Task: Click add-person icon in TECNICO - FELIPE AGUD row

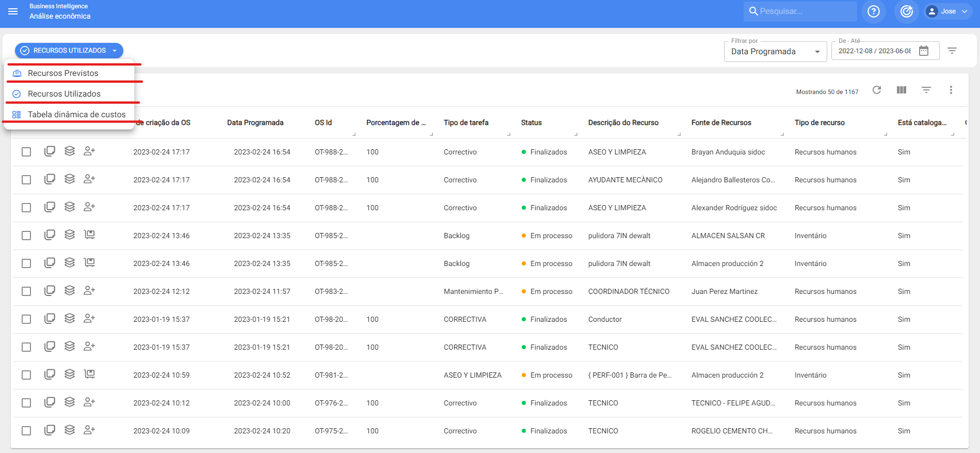Action: coord(89,402)
